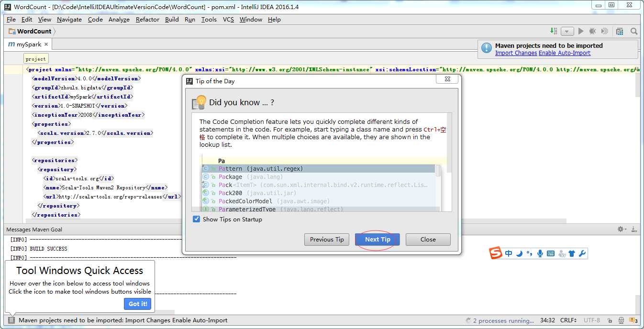Open Messages panel gear settings

(x=621, y=229)
